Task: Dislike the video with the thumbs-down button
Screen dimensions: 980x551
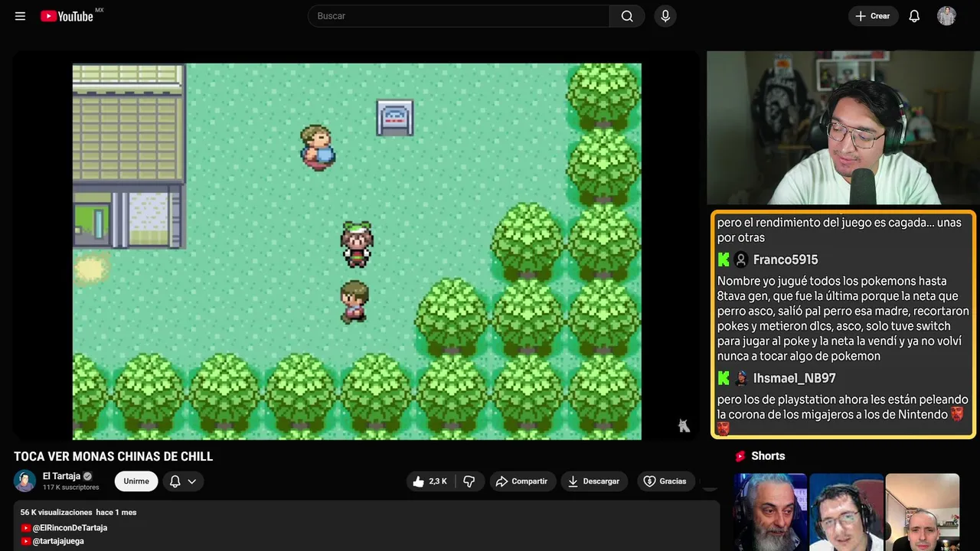Action: coord(469,481)
